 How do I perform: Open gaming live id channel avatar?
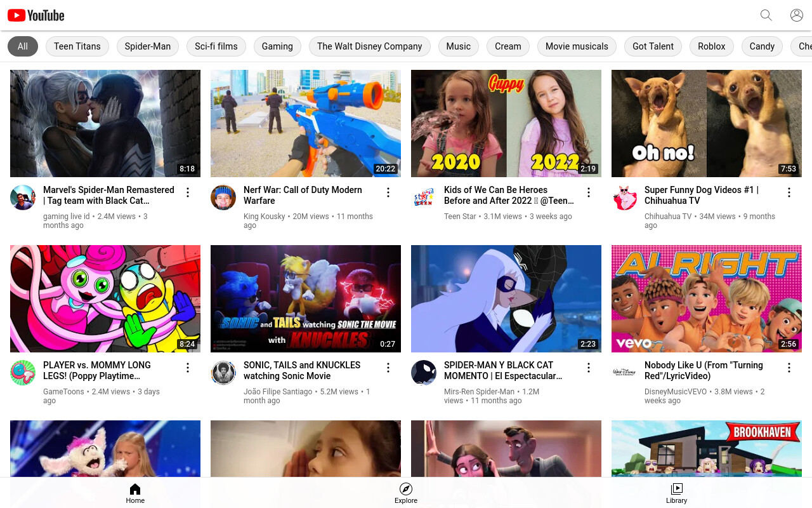(x=23, y=197)
